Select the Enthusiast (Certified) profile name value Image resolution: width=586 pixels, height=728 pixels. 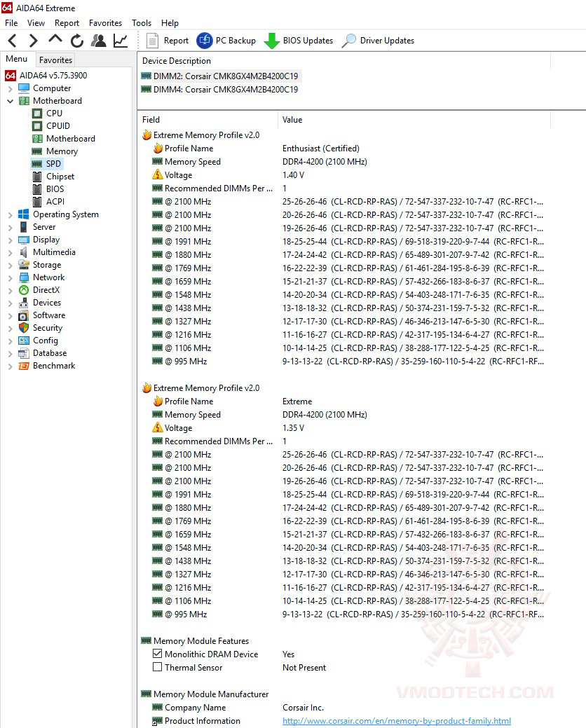[321, 149]
